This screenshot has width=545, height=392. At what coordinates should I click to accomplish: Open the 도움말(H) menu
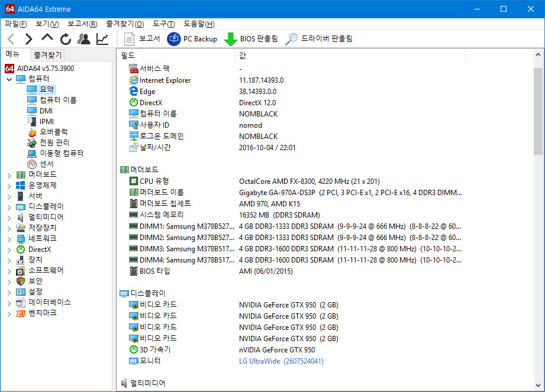click(199, 24)
